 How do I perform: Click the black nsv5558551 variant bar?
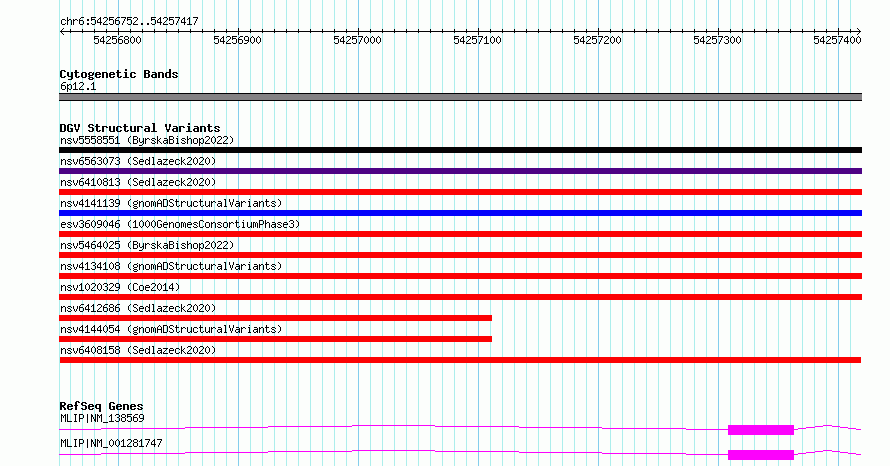(460, 150)
